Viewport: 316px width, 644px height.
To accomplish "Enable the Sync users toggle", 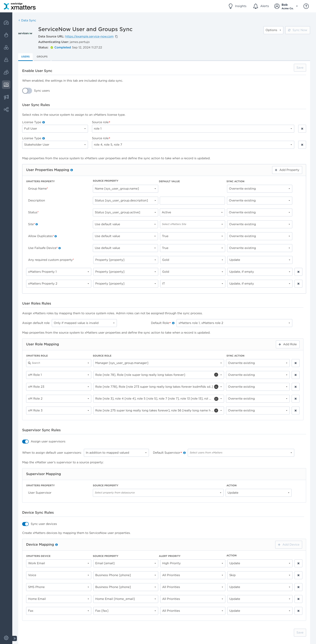I will [27, 91].
